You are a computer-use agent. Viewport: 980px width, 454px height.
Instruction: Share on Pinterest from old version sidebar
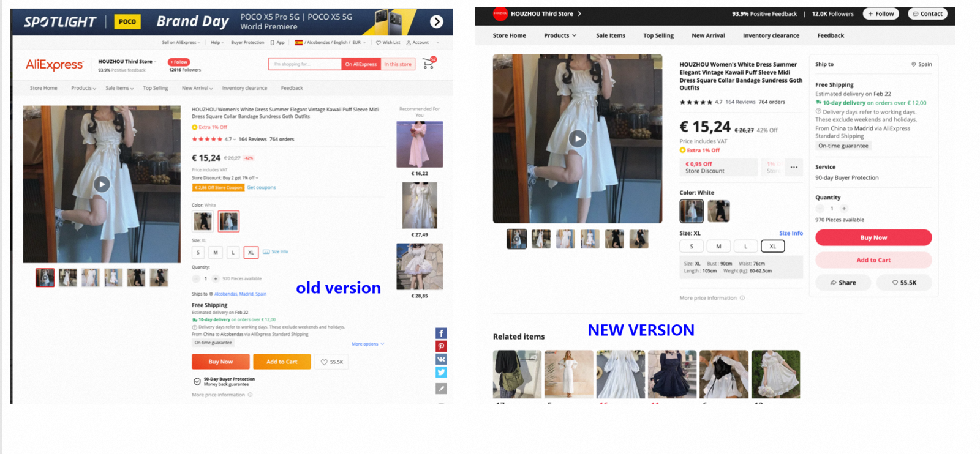[441, 346]
